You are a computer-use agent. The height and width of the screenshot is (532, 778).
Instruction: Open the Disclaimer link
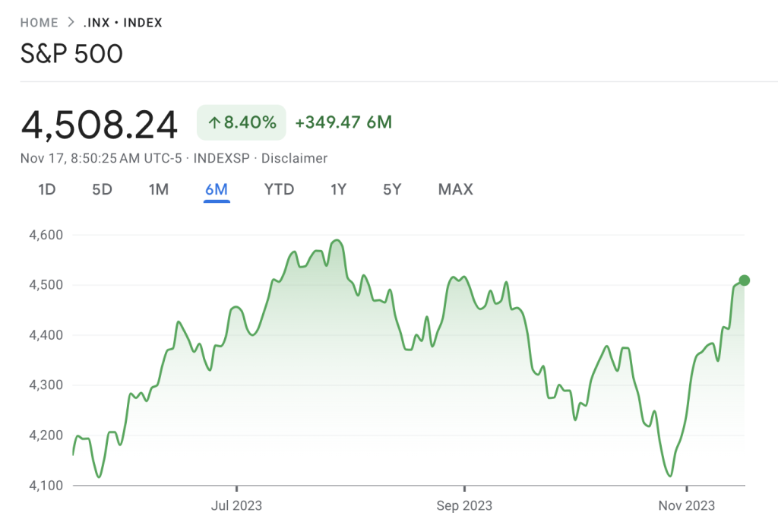point(294,158)
